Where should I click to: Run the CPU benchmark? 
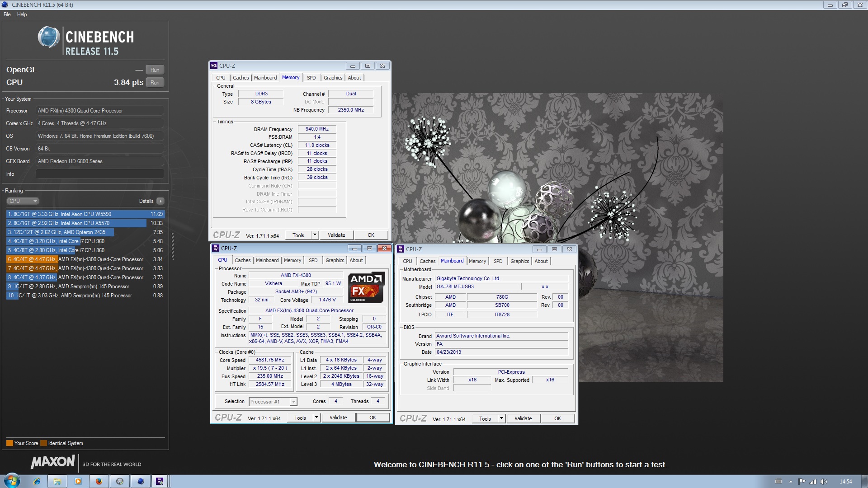point(155,83)
